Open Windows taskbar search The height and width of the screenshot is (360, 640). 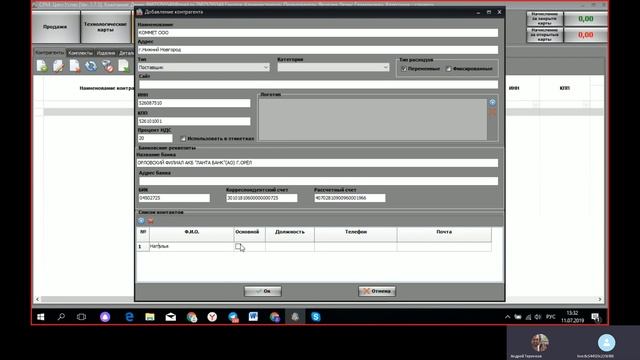click(61, 317)
